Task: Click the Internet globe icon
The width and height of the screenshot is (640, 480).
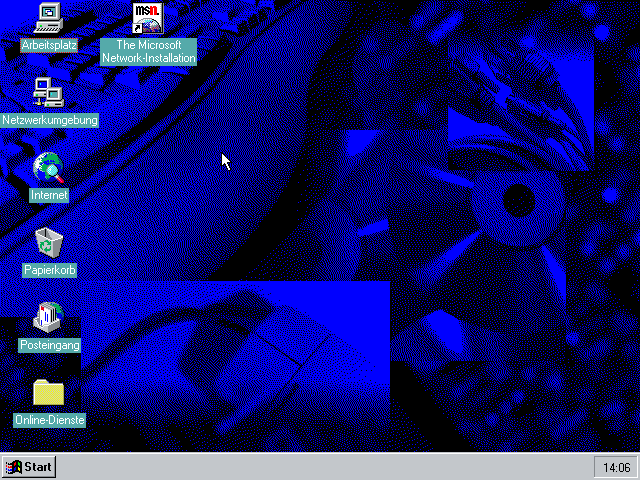Action: click(48, 167)
